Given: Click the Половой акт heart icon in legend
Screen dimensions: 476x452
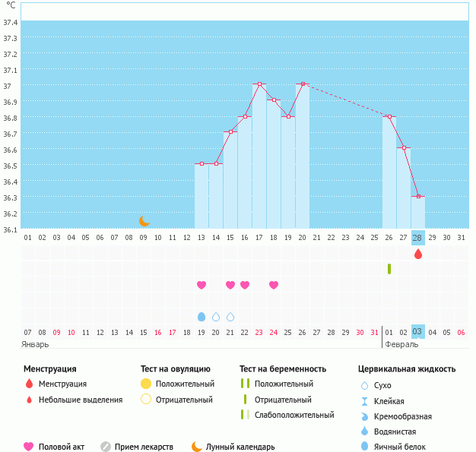Looking at the screenshot, I should tap(29, 447).
